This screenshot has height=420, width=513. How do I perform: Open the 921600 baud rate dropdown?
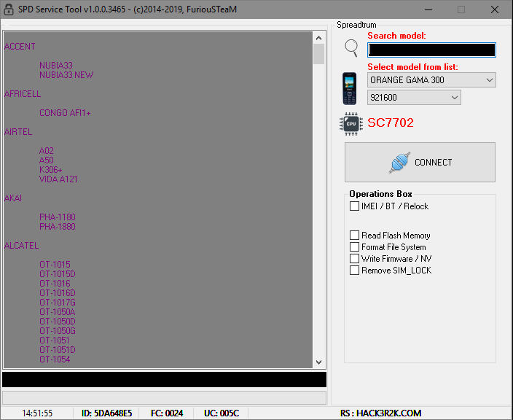point(414,97)
